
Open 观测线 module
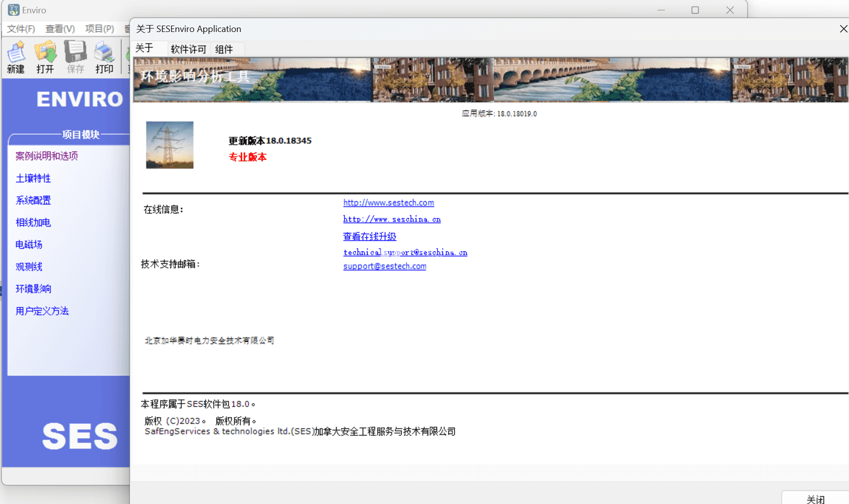pos(29,267)
